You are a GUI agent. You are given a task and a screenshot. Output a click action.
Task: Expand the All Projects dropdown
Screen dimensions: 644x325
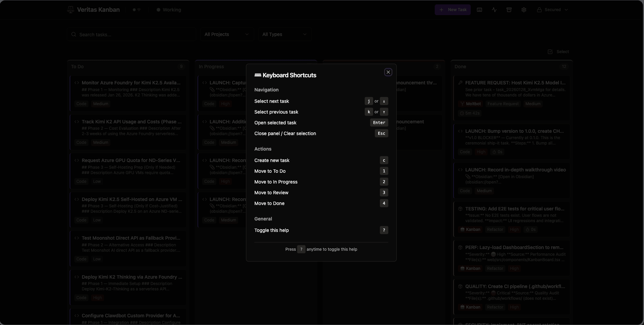[227, 34]
